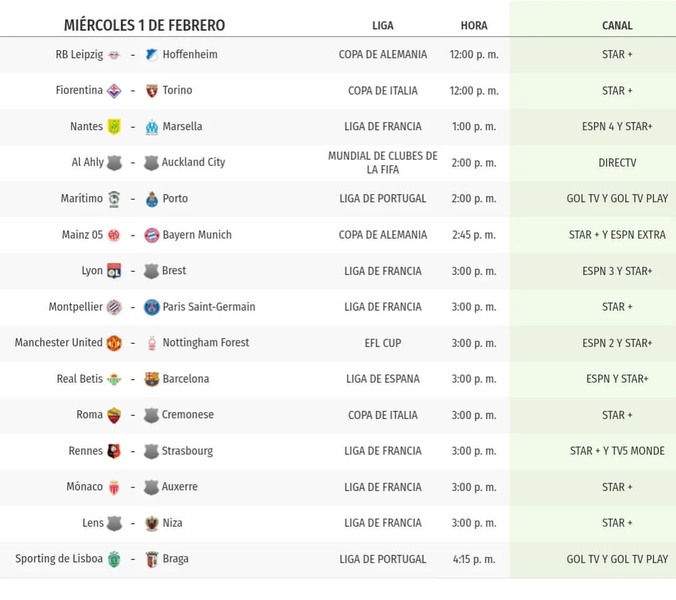Screen dimensions: 676x600
Task: Click the Hoffenheim team logo
Action: pos(151,55)
